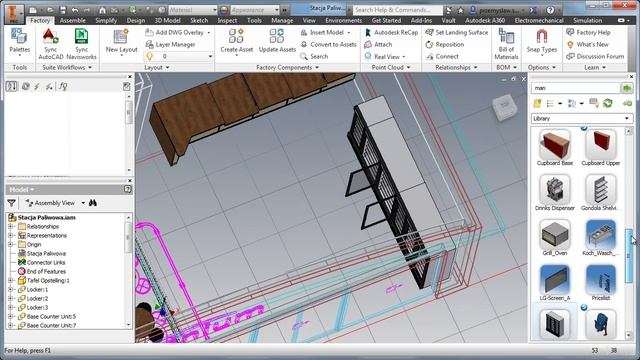Click LG-Screen_A asset thumbnail
The width and height of the screenshot is (640, 360).
pos(554,280)
